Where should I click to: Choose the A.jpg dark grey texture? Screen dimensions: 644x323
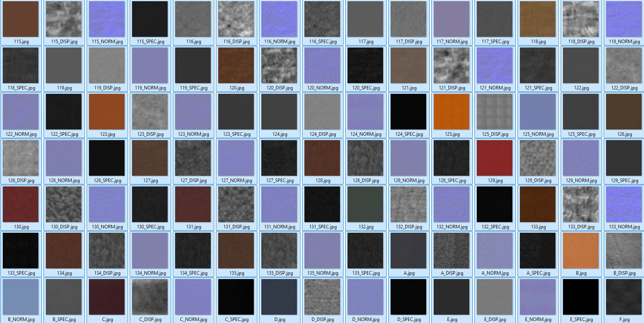pos(408,251)
